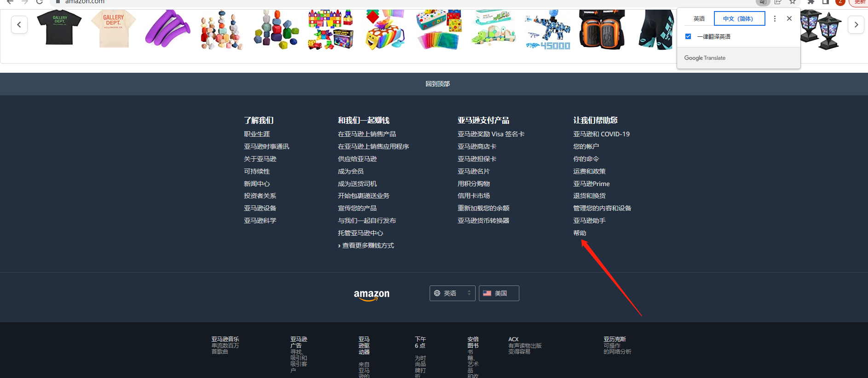Open the 亚马逊时事通讯 link

tap(266, 146)
